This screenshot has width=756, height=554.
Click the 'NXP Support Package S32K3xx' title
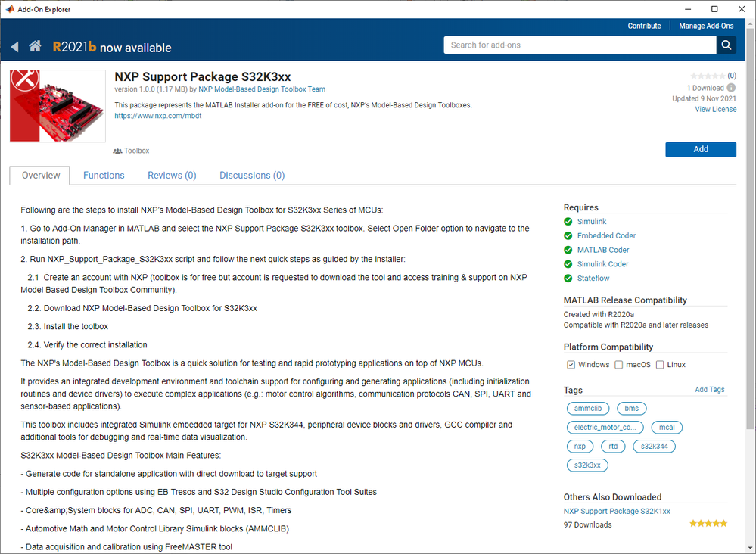pos(203,77)
